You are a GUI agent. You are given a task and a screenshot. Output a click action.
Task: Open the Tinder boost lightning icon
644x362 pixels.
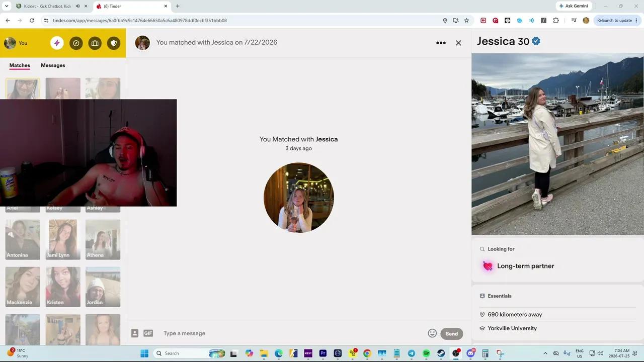point(57,43)
